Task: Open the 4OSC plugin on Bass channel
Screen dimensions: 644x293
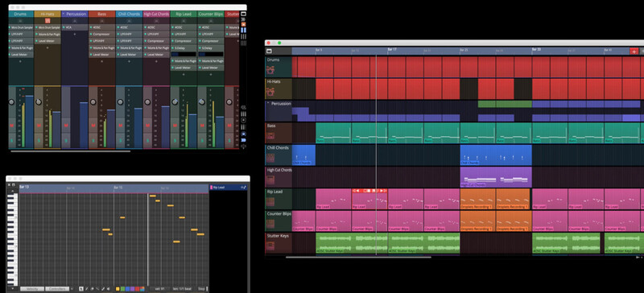Action: (x=102, y=27)
